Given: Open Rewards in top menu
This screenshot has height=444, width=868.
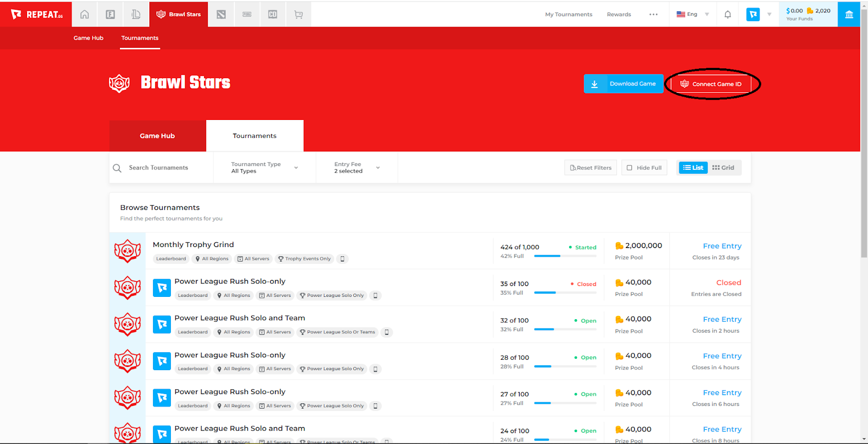Looking at the screenshot, I should pos(619,15).
